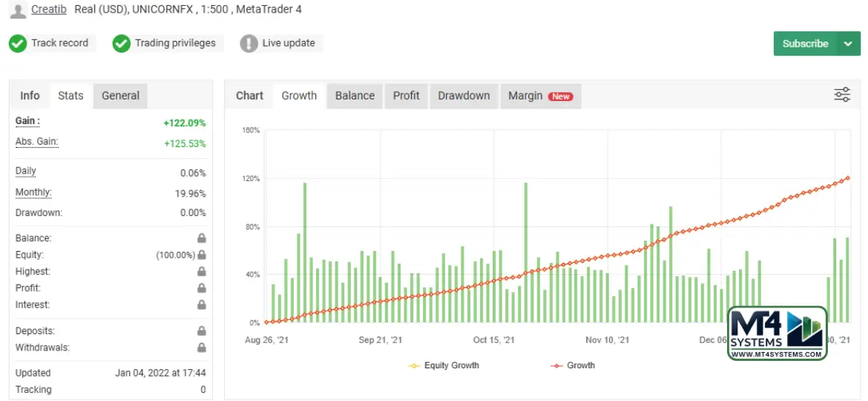868x401 pixels.
Task: Click the MT4 Systems logo watermark
Action: (777, 333)
